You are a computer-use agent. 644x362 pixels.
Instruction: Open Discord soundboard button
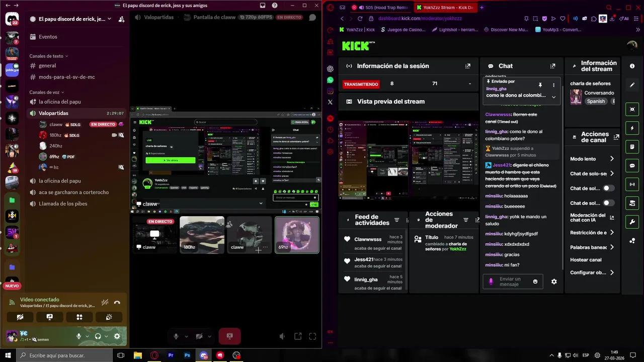(x=109, y=317)
